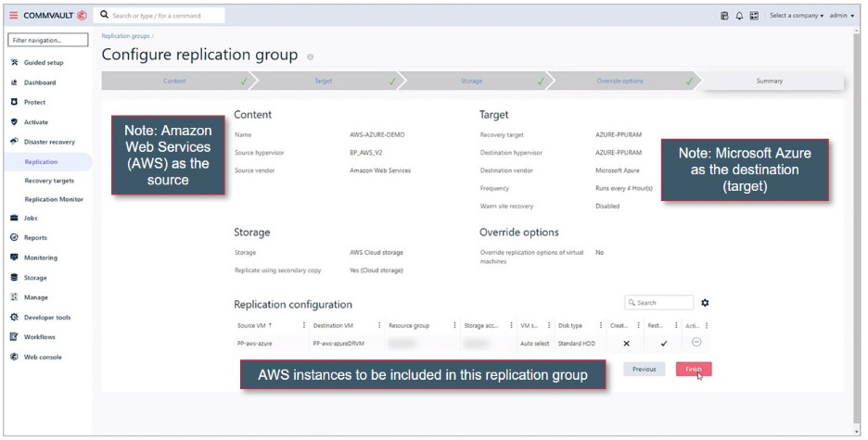Open Replication in the sidebar
This screenshot has width=868, height=440.
pyautogui.click(x=47, y=162)
